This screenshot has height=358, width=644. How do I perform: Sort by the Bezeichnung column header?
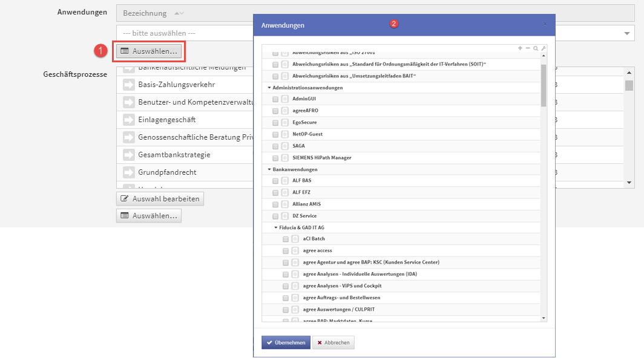click(x=145, y=13)
